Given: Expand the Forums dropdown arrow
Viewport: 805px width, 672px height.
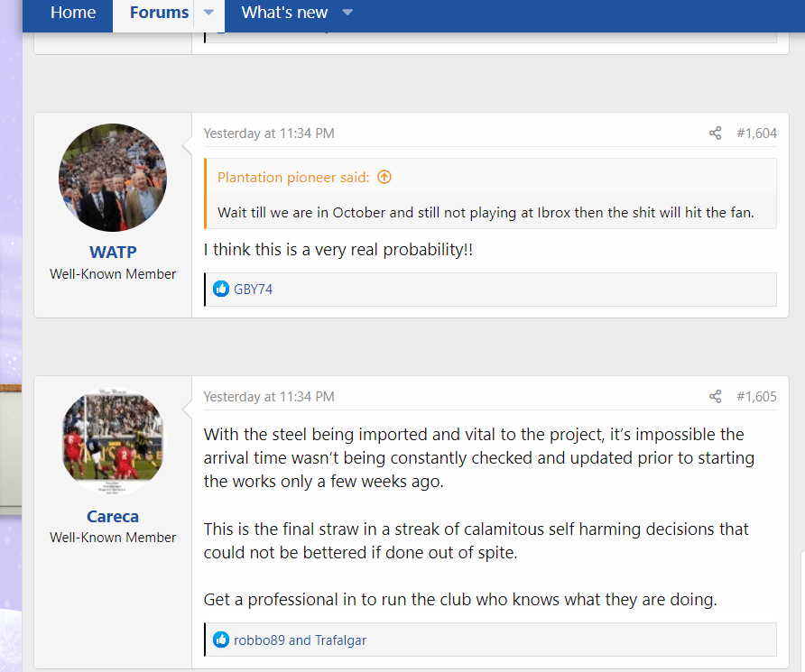Looking at the screenshot, I should pyautogui.click(x=208, y=13).
